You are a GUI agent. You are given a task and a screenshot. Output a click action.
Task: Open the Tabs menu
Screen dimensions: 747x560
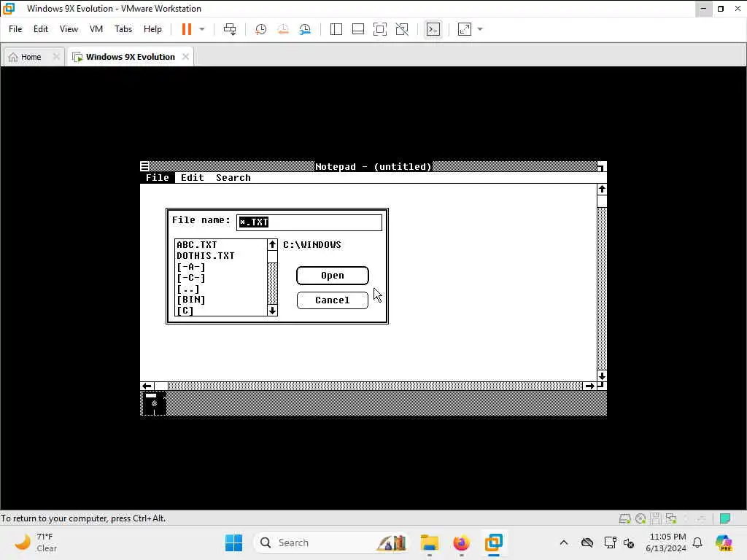pyautogui.click(x=123, y=29)
